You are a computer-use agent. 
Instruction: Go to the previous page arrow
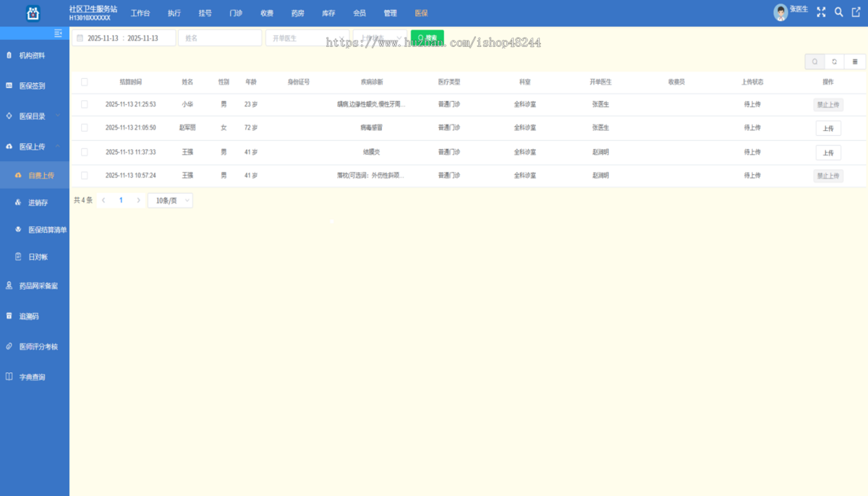[103, 200]
